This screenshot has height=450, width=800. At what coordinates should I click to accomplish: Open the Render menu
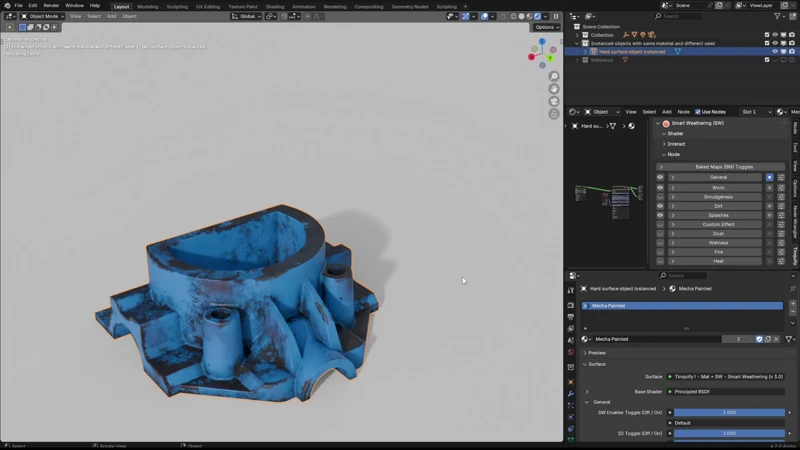[51, 6]
